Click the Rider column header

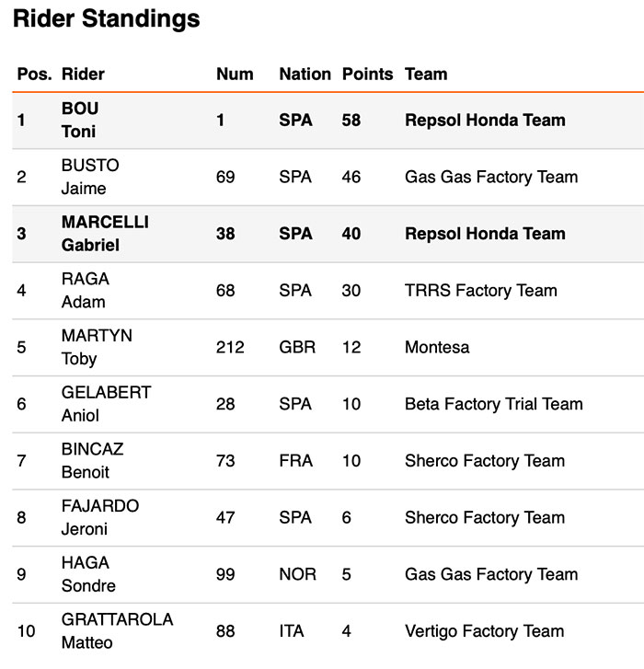click(x=83, y=74)
